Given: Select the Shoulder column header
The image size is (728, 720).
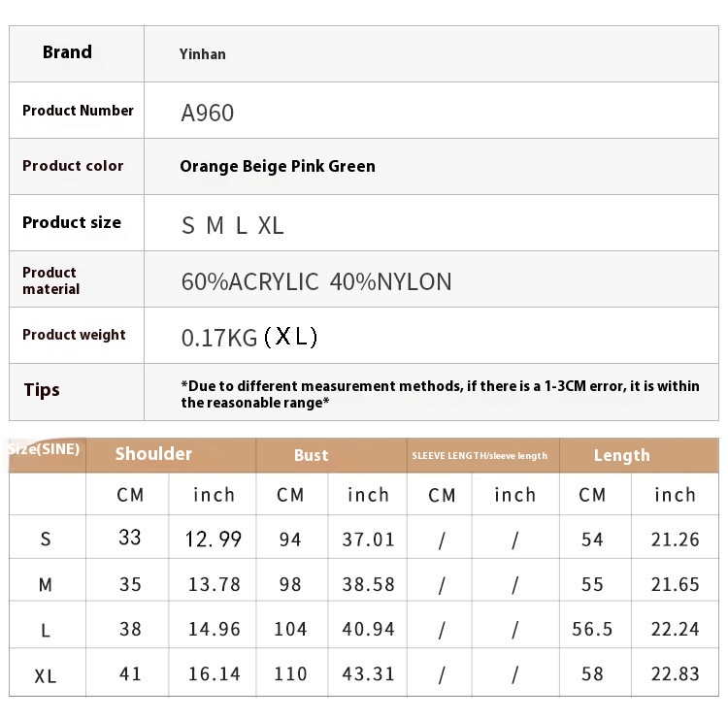Looking at the screenshot, I should tap(153, 454).
